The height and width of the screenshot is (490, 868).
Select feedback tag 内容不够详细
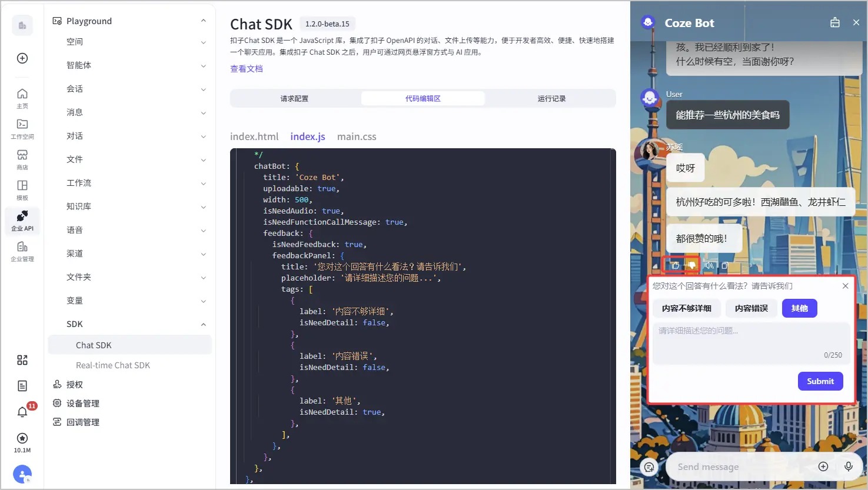(x=687, y=308)
